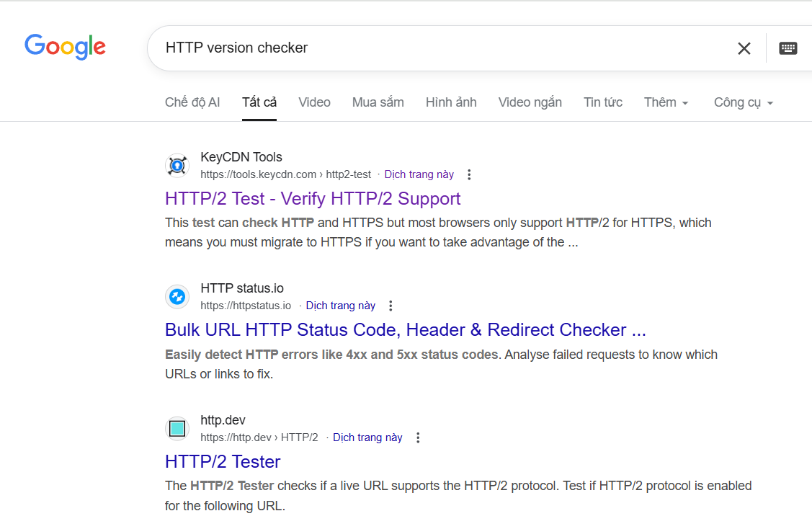Open Bulk URL HTTP Status Code result
The width and height of the screenshot is (812, 529).
coord(405,330)
